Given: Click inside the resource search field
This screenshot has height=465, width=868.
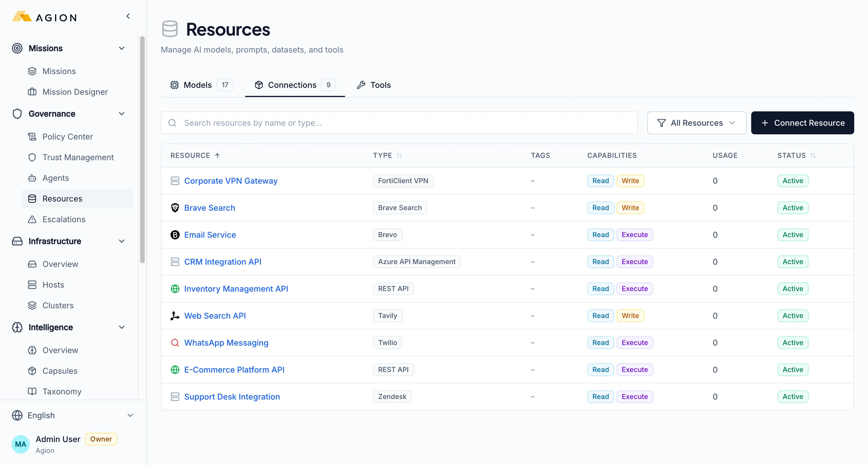Looking at the screenshot, I should [x=371, y=123].
